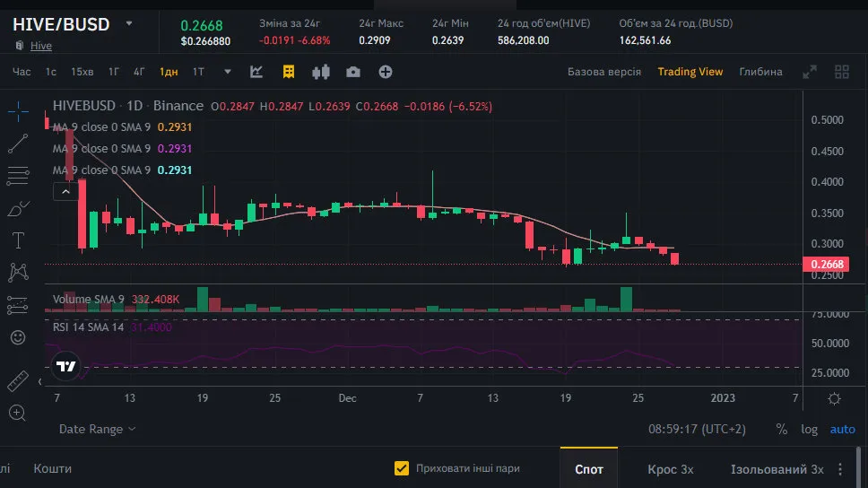Select the text annotation tool
Screen dimensions: 868x488
coord(18,240)
